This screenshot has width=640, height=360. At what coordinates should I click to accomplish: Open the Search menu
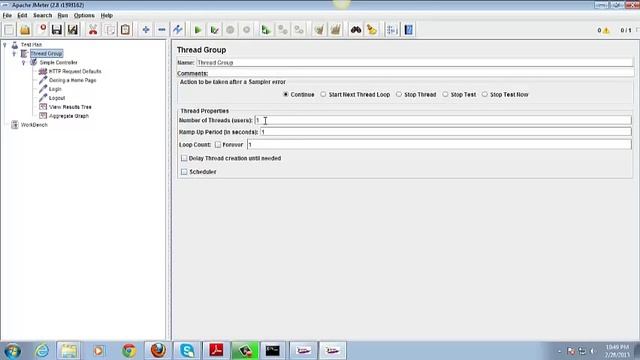tap(42, 16)
